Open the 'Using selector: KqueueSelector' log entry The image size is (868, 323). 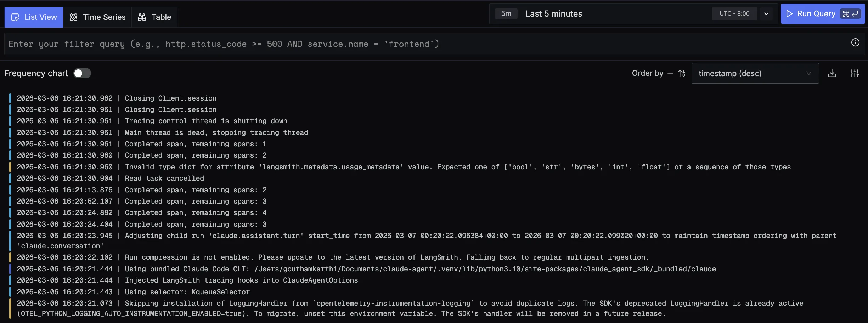pyautogui.click(x=187, y=292)
